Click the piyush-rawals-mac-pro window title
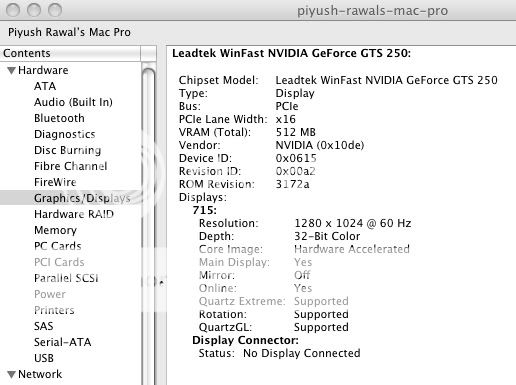This screenshot has height=385, width=516. (x=372, y=11)
